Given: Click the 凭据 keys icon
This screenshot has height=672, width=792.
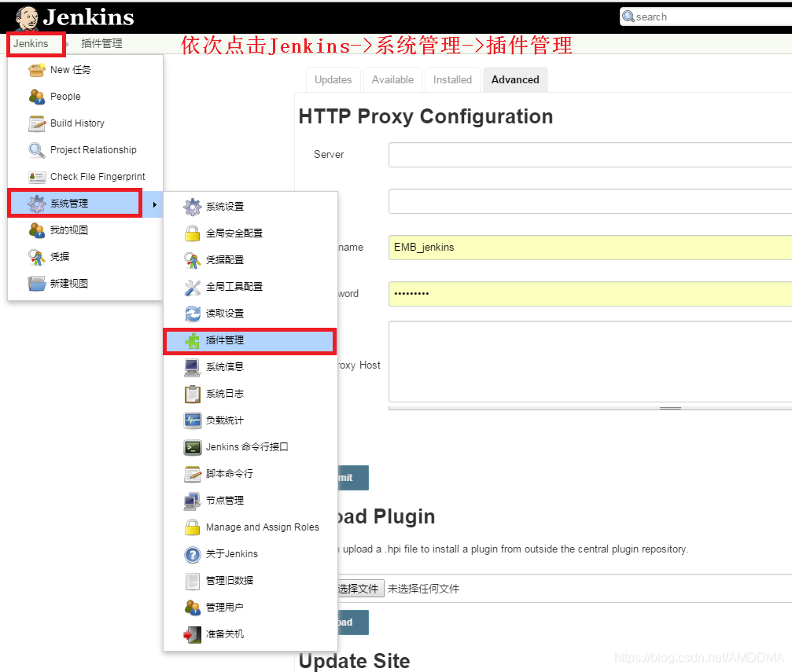Looking at the screenshot, I should click(x=37, y=257).
